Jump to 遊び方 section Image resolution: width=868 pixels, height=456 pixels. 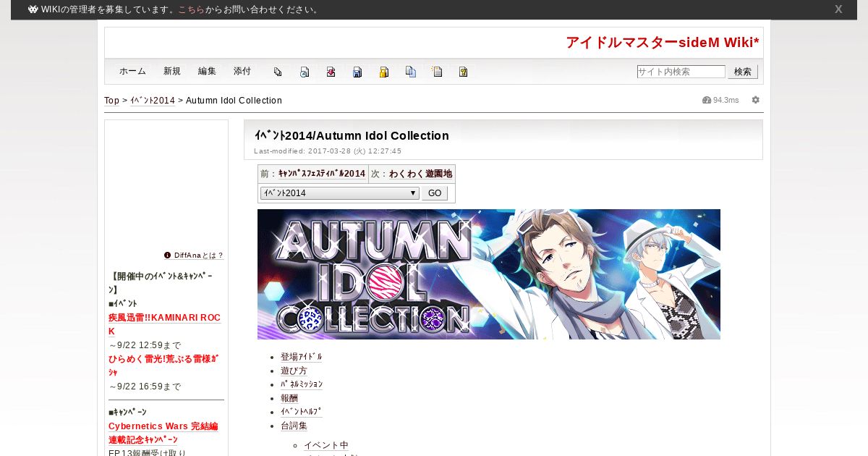[x=294, y=371]
